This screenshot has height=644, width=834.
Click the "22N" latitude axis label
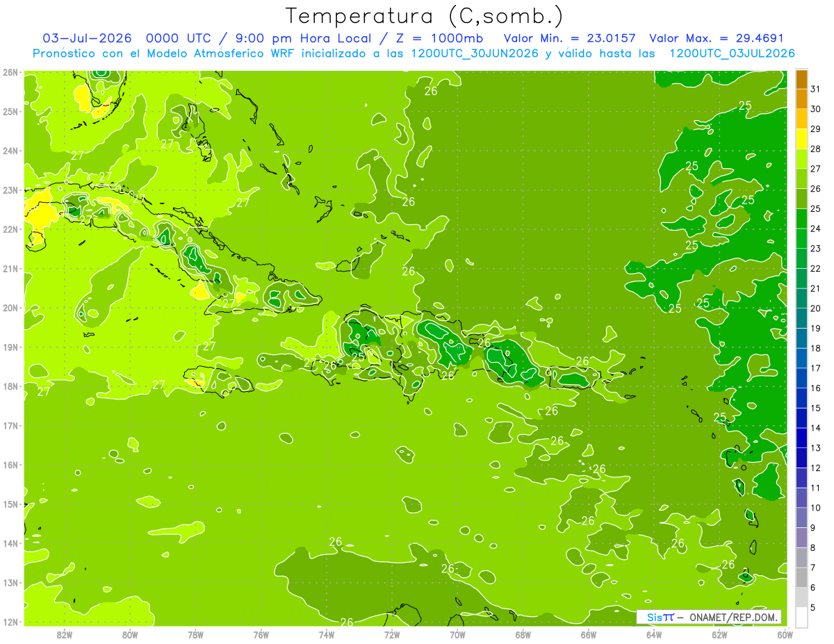click(x=10, y=229)
